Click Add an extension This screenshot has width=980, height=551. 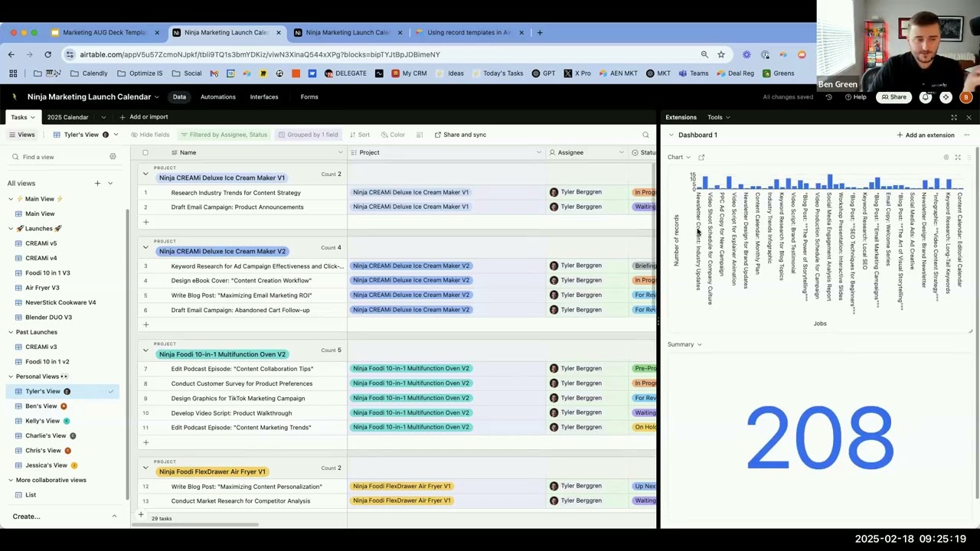(x=926, y=135)
